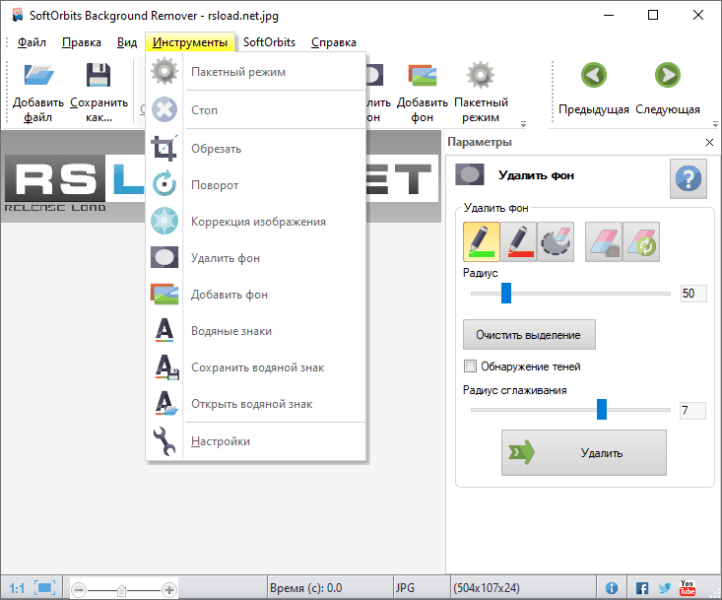Click the Радиус value field showing 50
The height and width of the screenshot is (600, 722).
click(693, 293)
